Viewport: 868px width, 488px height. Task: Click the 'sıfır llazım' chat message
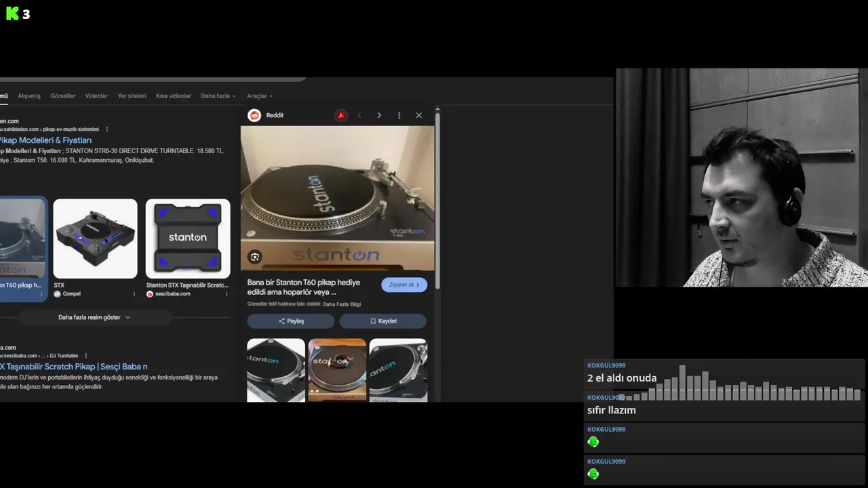pyautogui.click(x=611, y=410)
